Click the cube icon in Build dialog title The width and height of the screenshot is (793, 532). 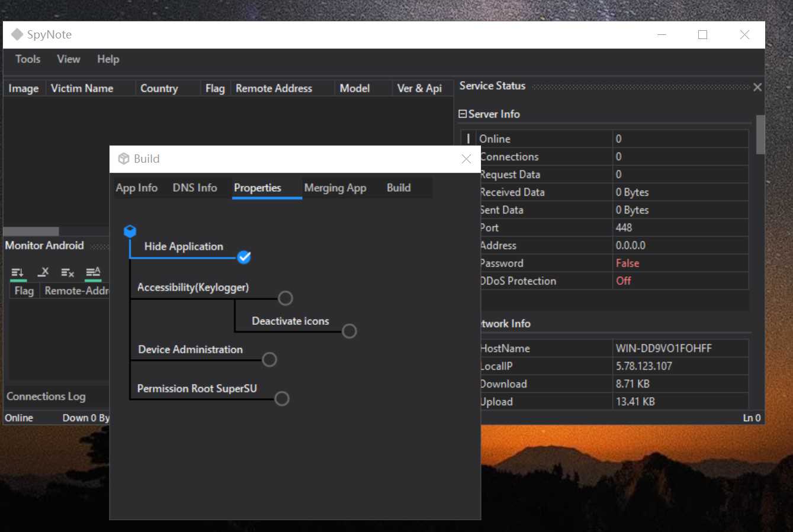124,159
